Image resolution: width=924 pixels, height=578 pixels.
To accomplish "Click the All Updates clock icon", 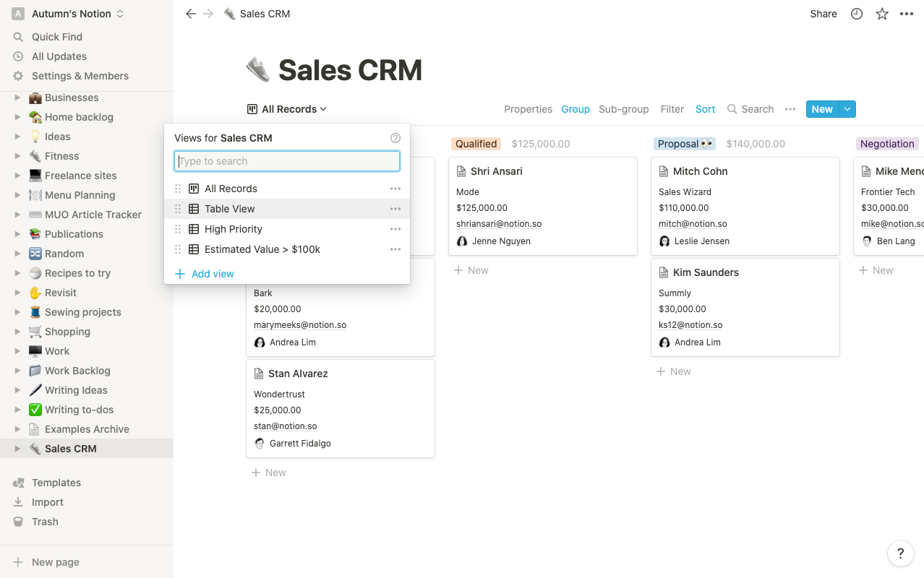I will pyautogui.click(x=18, y=56).
